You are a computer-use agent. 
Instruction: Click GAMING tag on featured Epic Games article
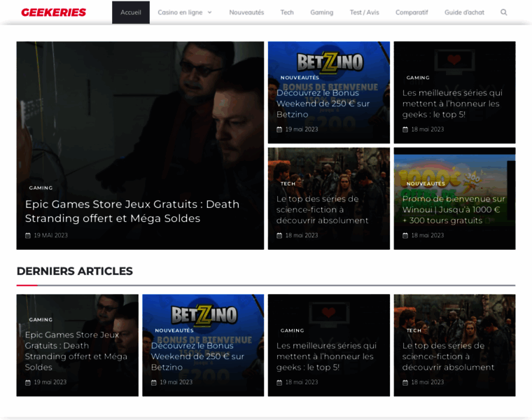pos(41,188)
